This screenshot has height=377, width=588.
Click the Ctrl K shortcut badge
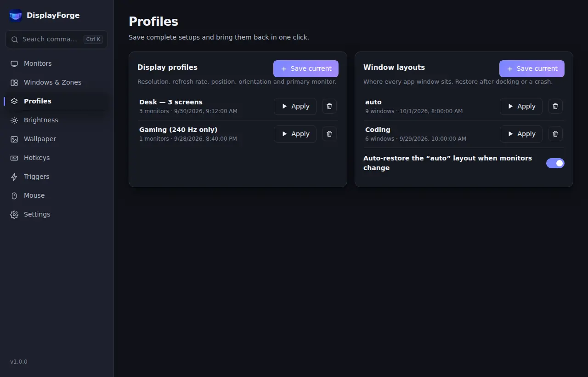point(93,39)
